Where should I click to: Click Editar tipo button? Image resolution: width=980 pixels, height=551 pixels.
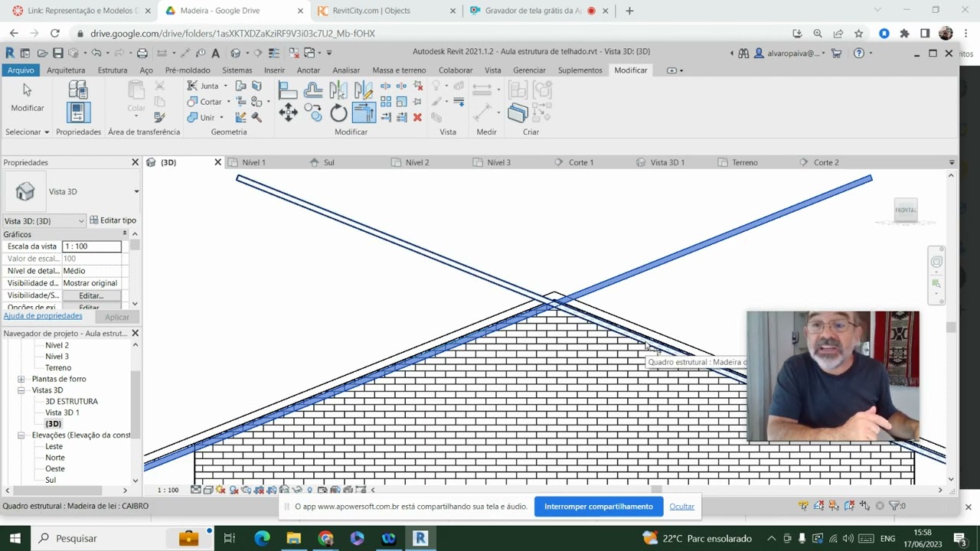[113, 220]
